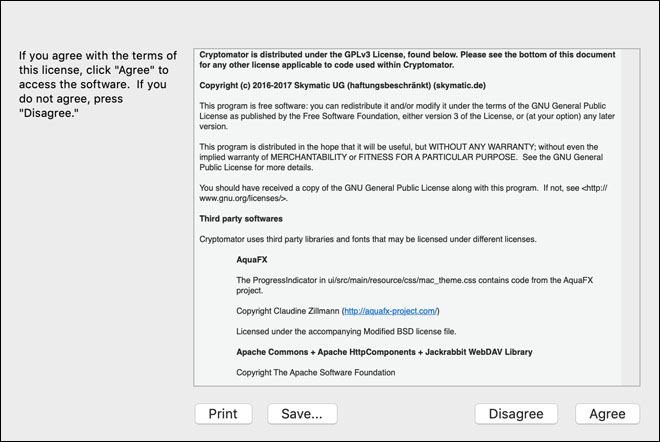This screenshot has height=442, width=660.
Task: Click the "Third party softwares" heading
Action: click(x=241, y=219)
